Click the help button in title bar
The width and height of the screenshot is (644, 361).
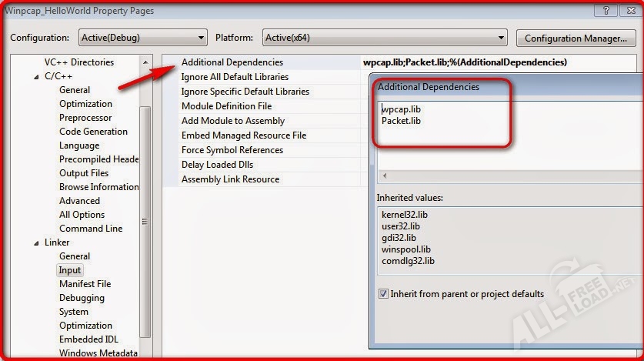pos(606,11)
